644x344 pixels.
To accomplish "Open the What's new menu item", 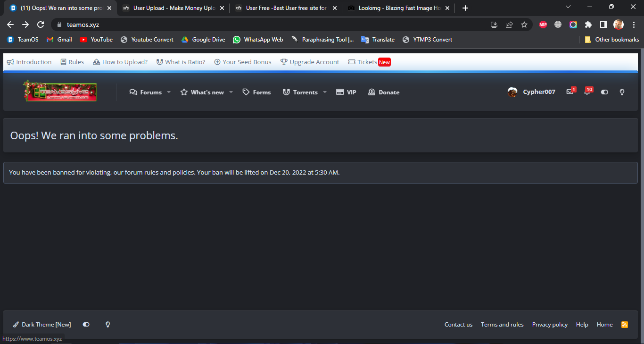I will [x=202, y=92].
